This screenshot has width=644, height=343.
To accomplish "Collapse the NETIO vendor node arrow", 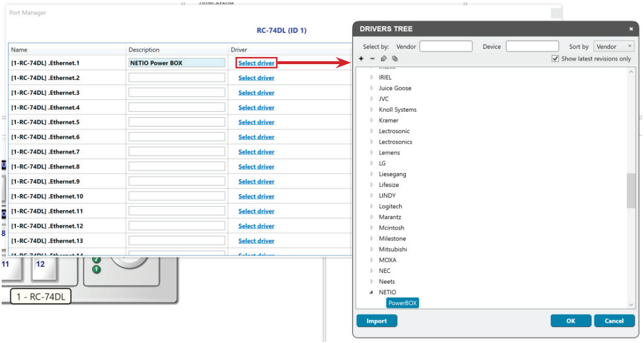I will pos(371,292).
